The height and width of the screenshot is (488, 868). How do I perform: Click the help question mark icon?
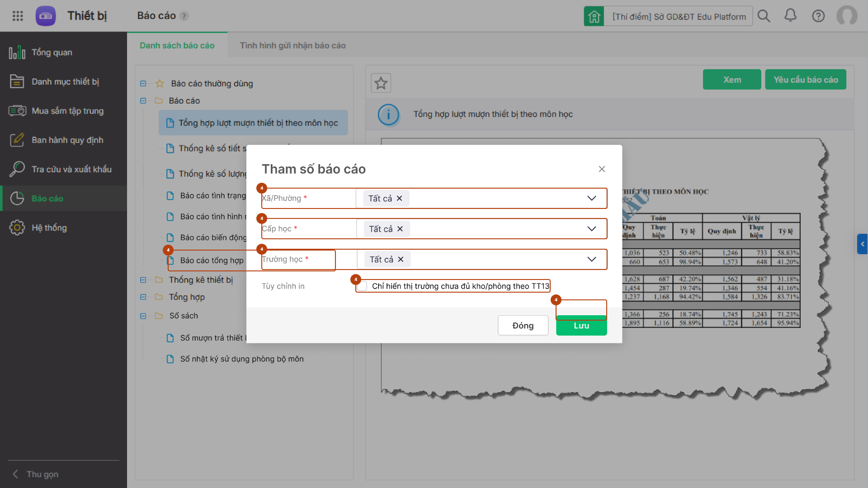tap(818, 16)
